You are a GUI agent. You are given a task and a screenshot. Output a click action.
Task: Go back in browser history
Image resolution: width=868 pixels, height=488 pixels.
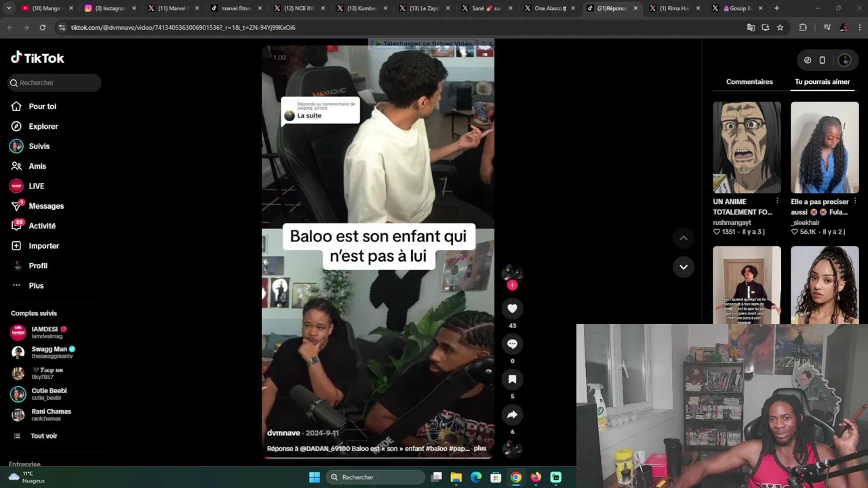(x=9, y=28)
